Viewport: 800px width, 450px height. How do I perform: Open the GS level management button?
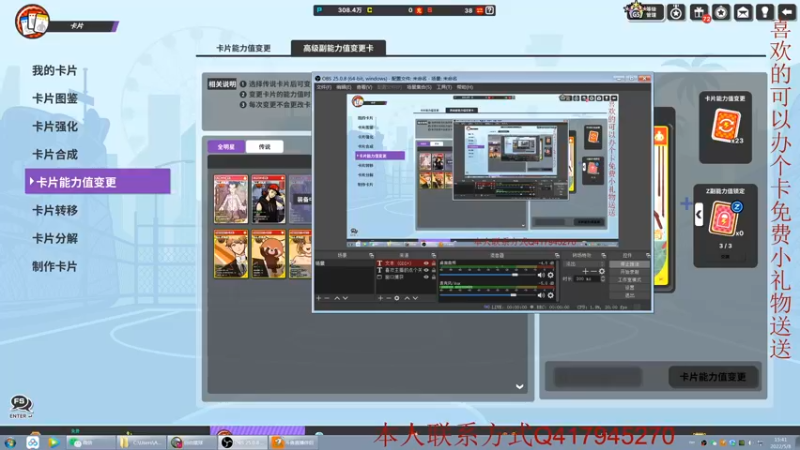644,12
